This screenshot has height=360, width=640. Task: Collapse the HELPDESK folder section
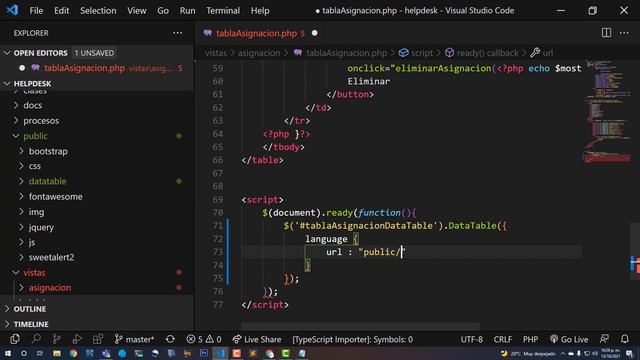[x=96, y=84]
